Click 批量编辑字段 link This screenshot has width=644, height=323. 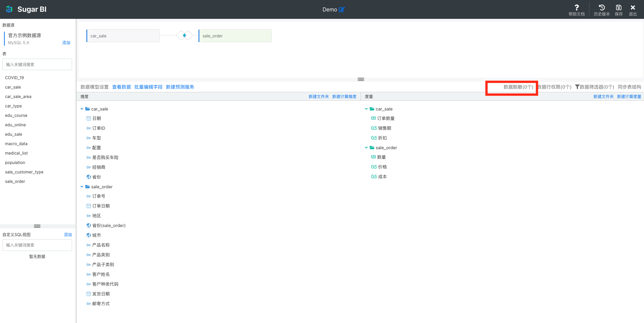(x=148, y=87)
